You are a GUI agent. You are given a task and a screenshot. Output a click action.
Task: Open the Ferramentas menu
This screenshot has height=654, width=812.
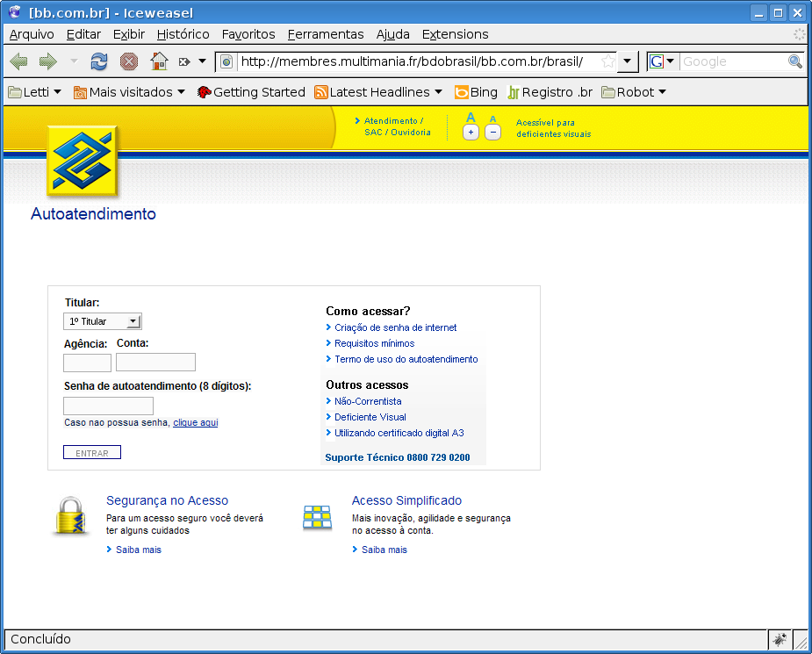pyautogui.click(x=326, y=34)
